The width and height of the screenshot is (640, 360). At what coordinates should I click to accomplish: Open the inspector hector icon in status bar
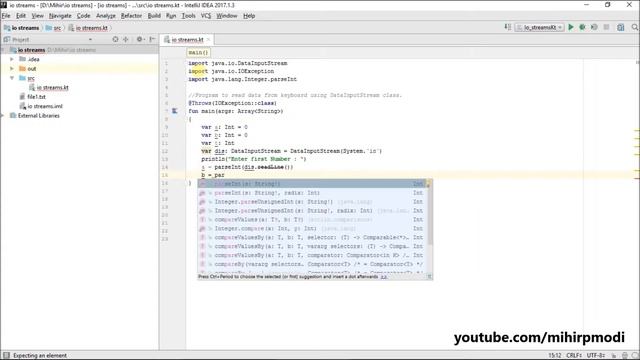tap(625, 356)
